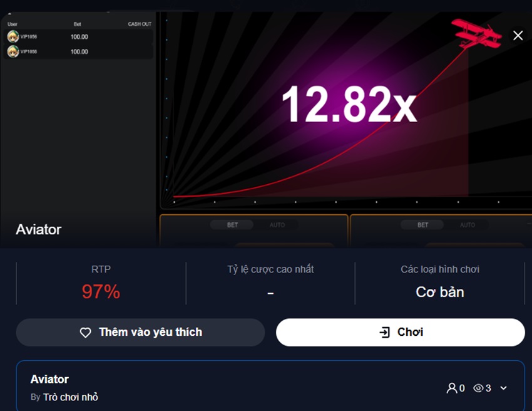The height and width of the screenshot is (411, 532).
Task: Click the Cơ bản game type value
Action: coord(440,292)
